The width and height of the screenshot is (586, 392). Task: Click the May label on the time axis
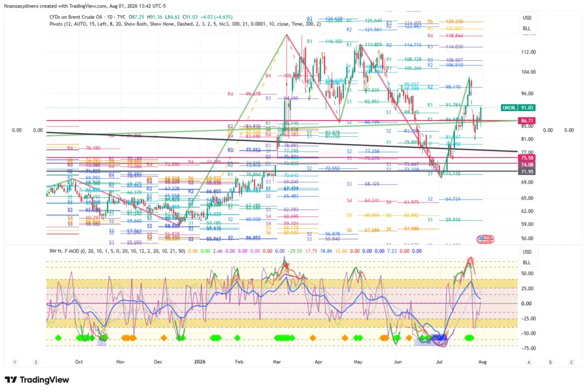(x=358, y=362)
